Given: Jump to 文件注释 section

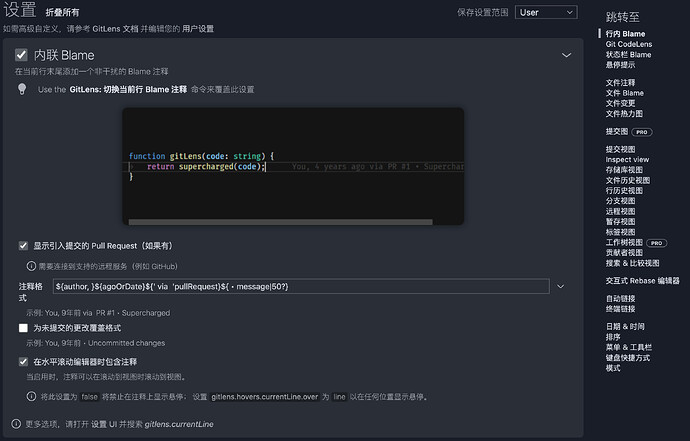Looking at the screenshot, I should point(620,83).
